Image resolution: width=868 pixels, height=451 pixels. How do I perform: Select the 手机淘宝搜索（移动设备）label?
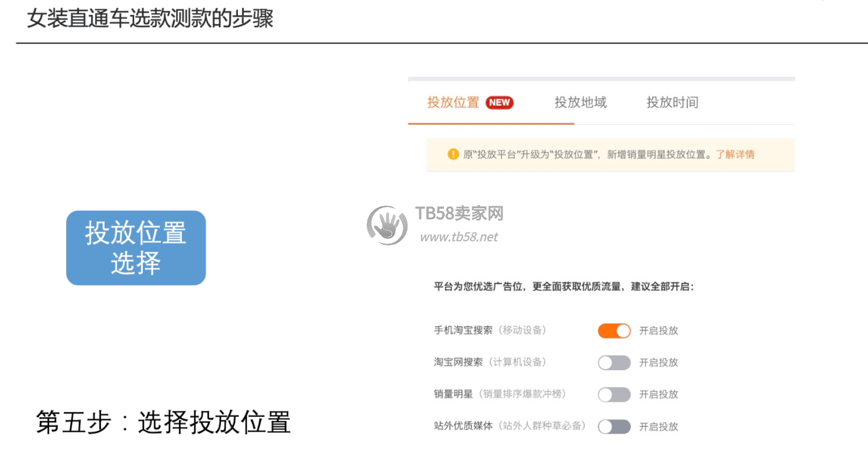(x=491, y=330)
